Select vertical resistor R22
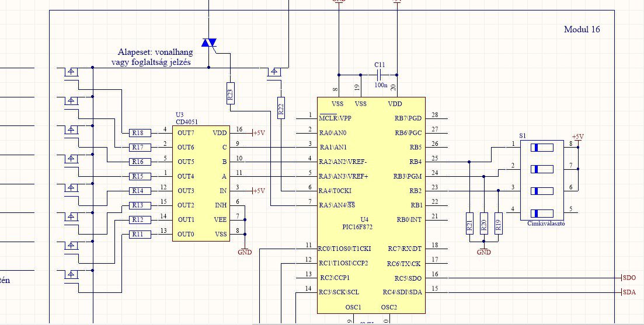The image size is (644, 325). point(281,108)
